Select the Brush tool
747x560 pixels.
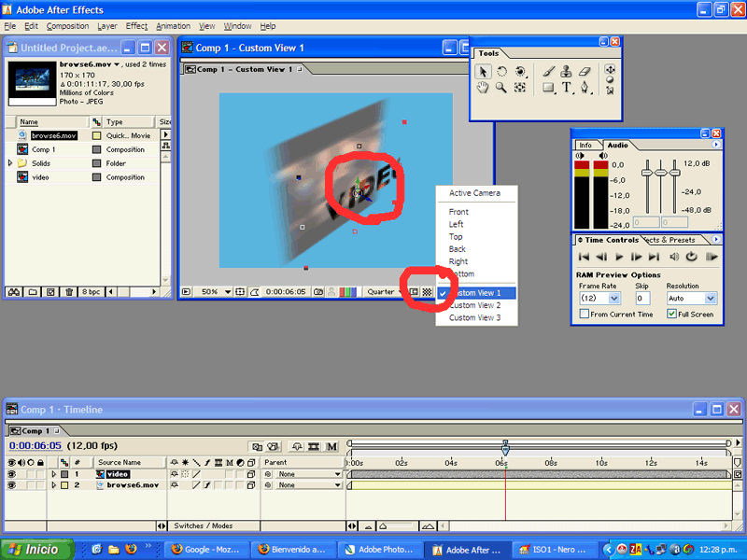point(548,72)
